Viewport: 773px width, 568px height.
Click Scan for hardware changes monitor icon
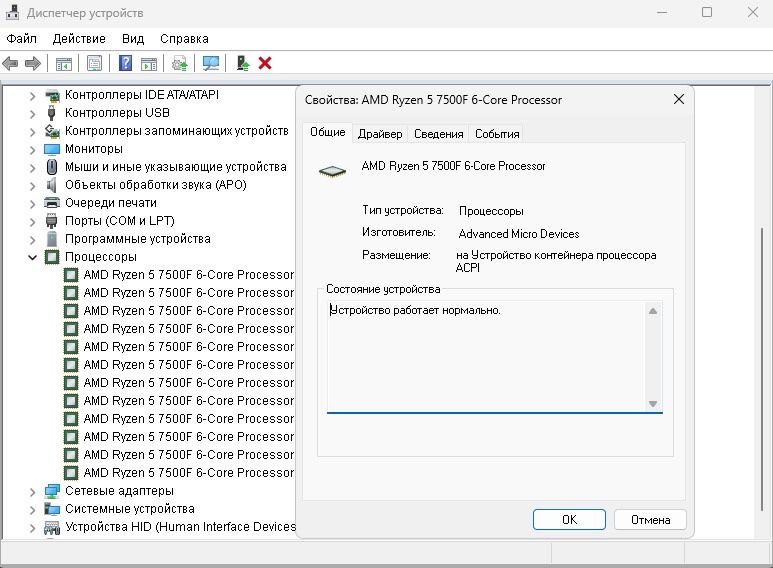tap(211, 63)
